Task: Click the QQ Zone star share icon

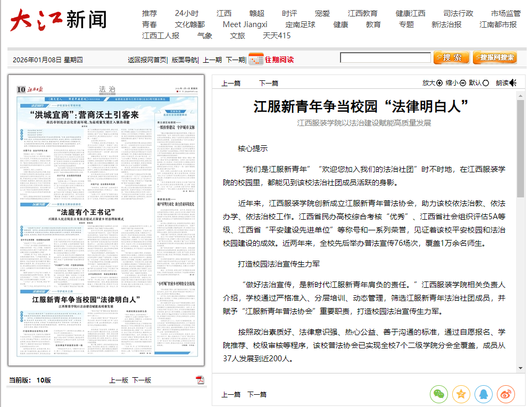Action: point(461,394)
